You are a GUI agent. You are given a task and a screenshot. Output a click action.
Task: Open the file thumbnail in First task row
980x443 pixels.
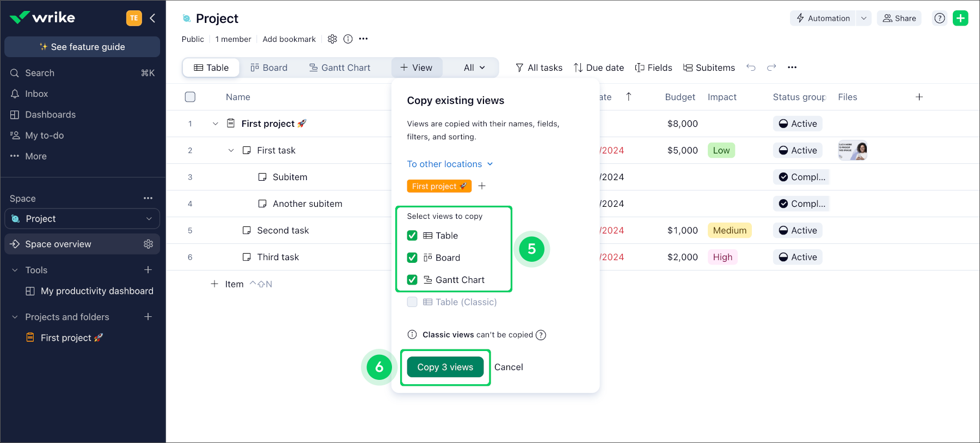coord(853,150)
